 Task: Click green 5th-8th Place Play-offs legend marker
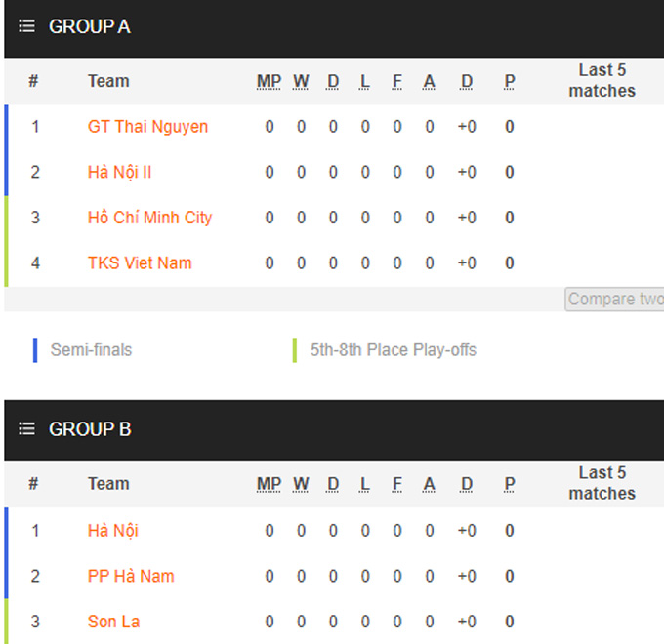[x=295, y=350]
